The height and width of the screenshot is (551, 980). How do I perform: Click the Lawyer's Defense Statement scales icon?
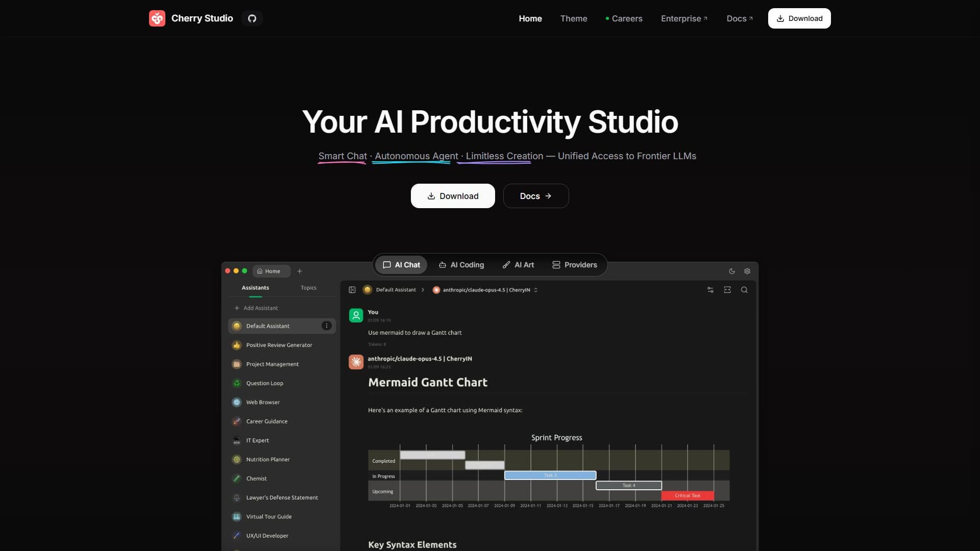point(237,497)
